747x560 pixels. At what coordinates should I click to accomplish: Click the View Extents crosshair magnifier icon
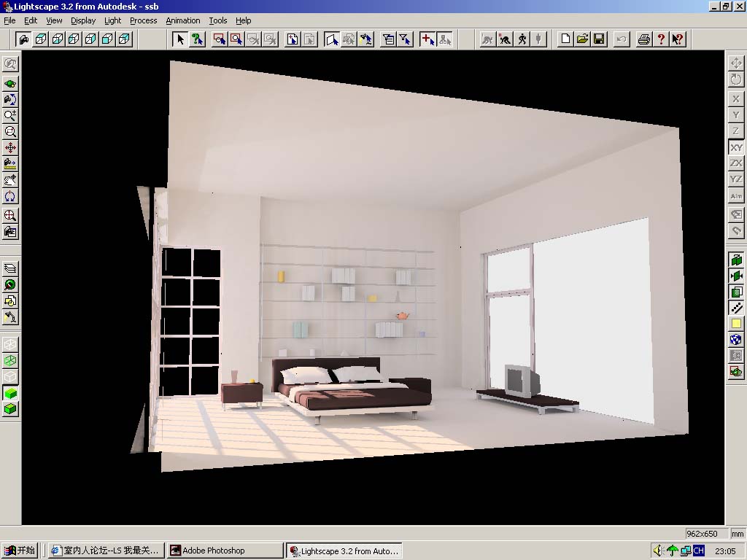coord(10,215)
